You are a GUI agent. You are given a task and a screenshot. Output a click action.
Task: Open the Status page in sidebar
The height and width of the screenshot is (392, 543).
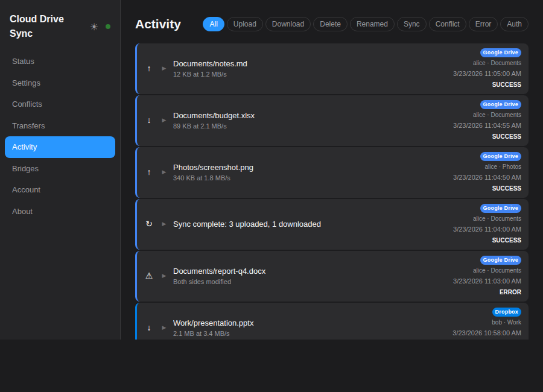[x=60, y=62]
